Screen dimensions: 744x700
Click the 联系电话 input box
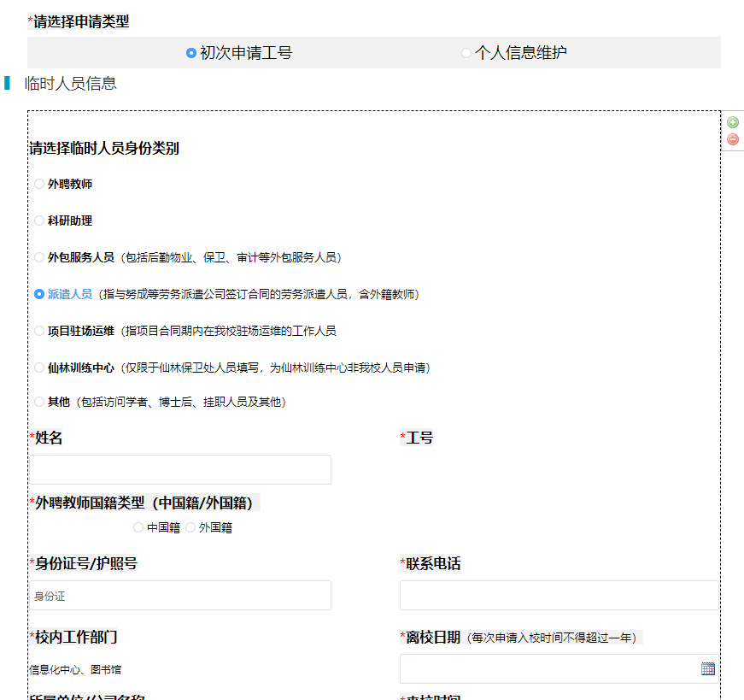tap(559, 596)
